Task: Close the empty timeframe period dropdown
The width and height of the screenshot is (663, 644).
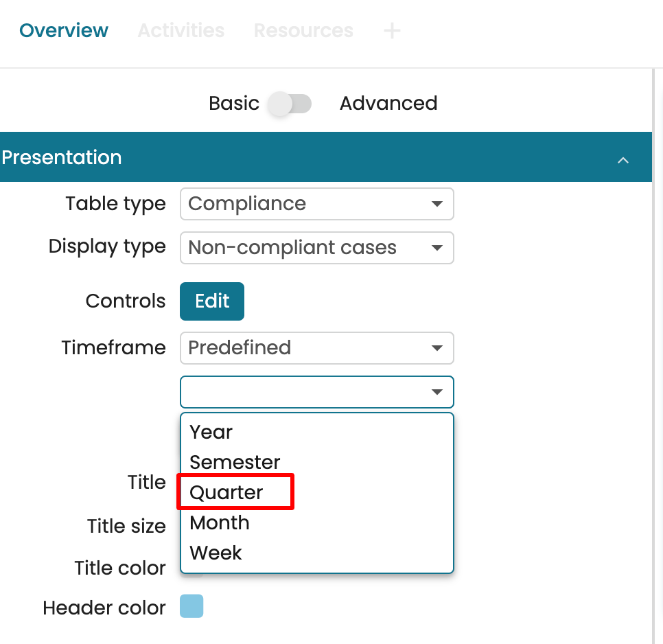Action: click(316, 392)
